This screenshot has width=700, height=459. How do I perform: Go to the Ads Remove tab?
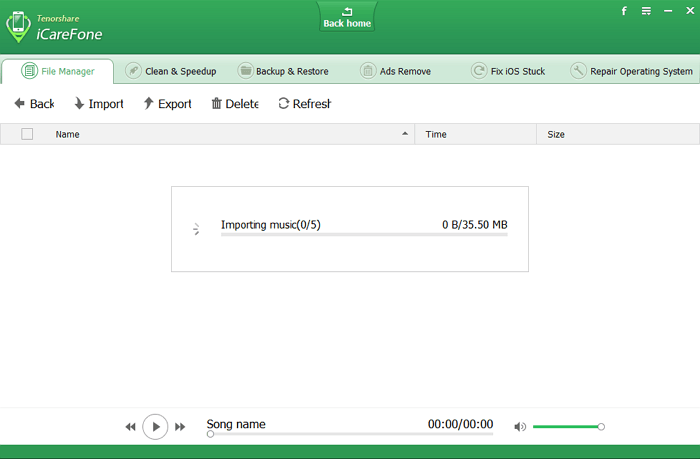[x=395, y=71]
